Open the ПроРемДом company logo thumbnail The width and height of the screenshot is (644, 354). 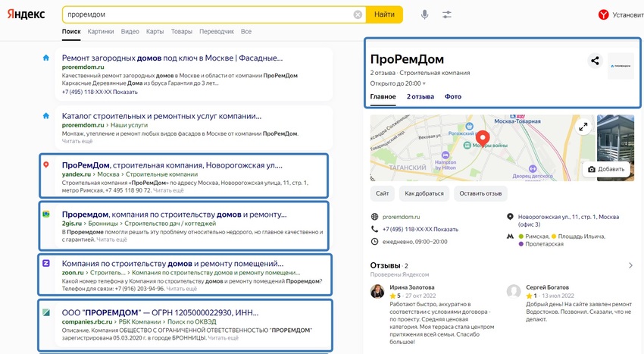point(621,66)
